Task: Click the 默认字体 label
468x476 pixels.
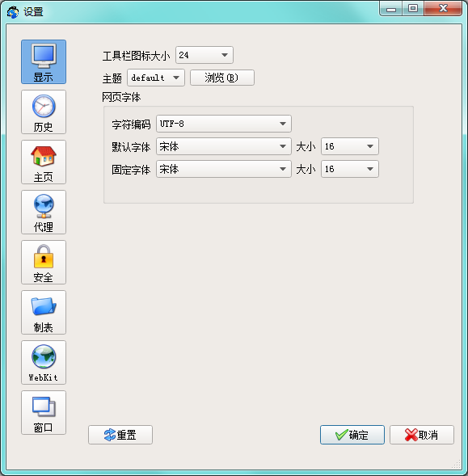Action: tap(131, 147)
